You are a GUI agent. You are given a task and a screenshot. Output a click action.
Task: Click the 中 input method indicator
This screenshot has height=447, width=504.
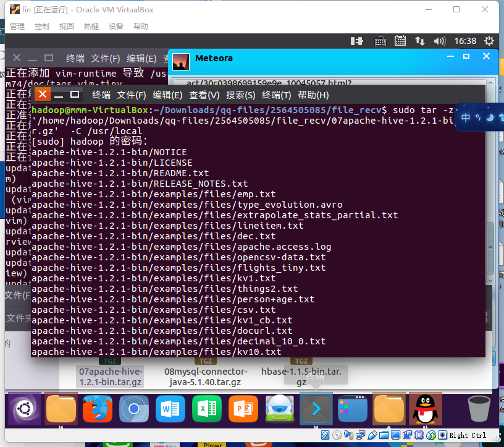(466, 117)
